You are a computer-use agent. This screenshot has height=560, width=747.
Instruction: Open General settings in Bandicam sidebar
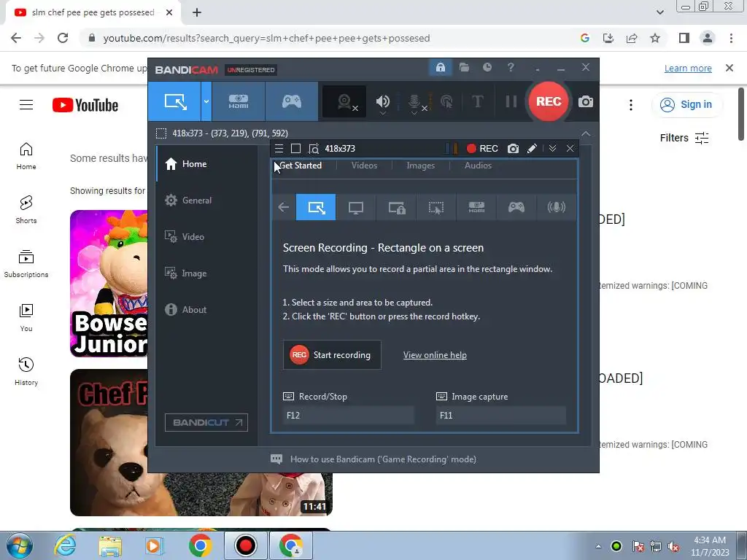click(206, 201)
